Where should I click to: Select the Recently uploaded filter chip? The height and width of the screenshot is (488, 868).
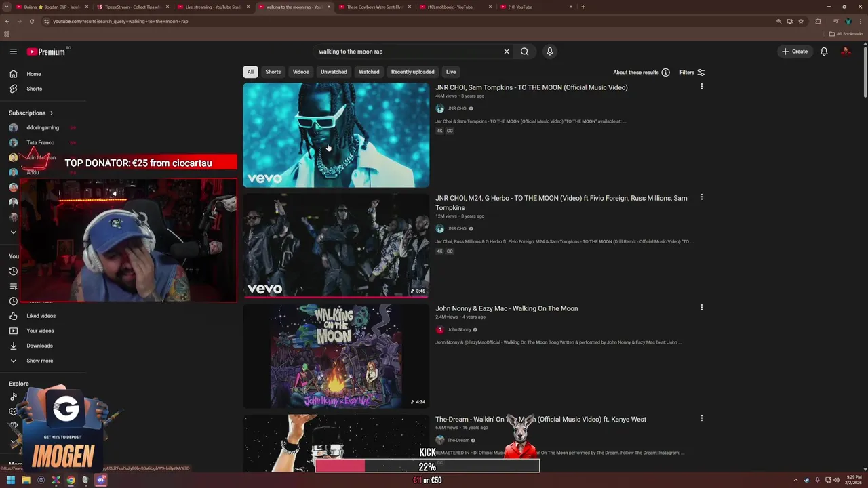tap(412, 72)
